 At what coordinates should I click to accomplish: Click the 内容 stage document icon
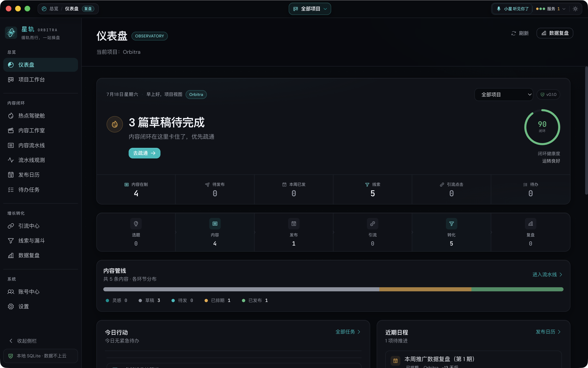tap(215, 224)
